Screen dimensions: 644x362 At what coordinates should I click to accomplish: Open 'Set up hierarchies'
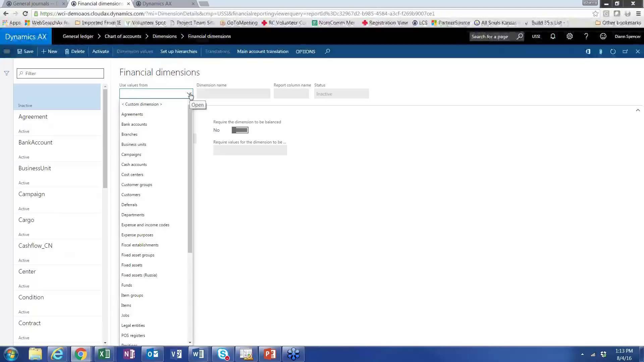tap(178, 51)
